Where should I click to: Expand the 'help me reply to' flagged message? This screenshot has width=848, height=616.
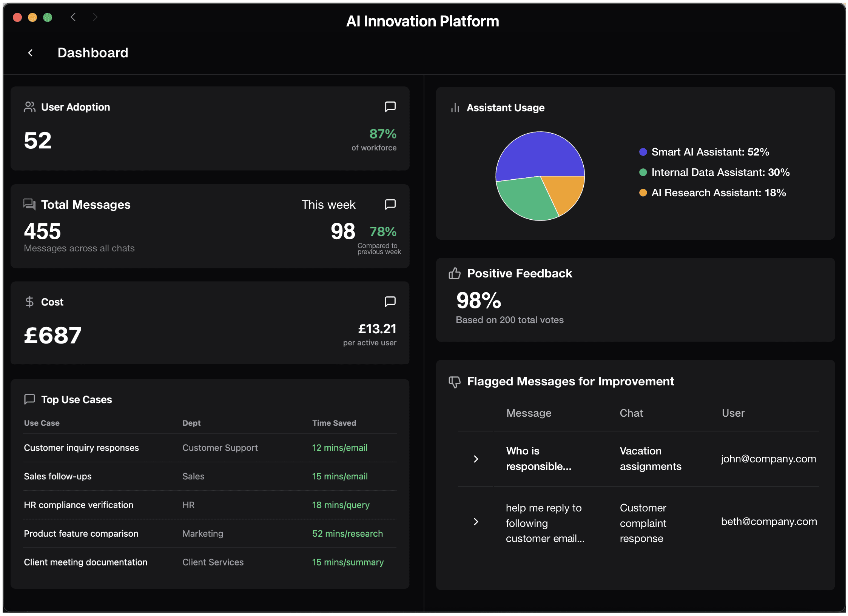[x=476, y=522]
